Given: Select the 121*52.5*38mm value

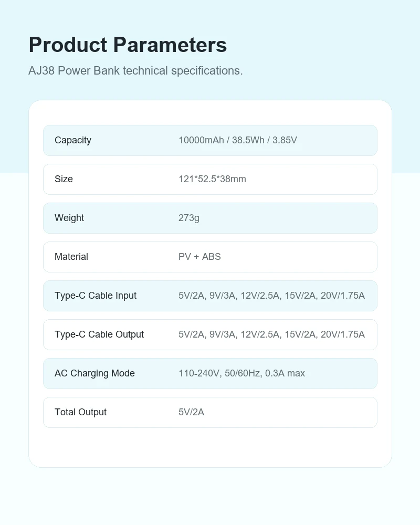Looking at the screenshot, I should pos(212,179).
